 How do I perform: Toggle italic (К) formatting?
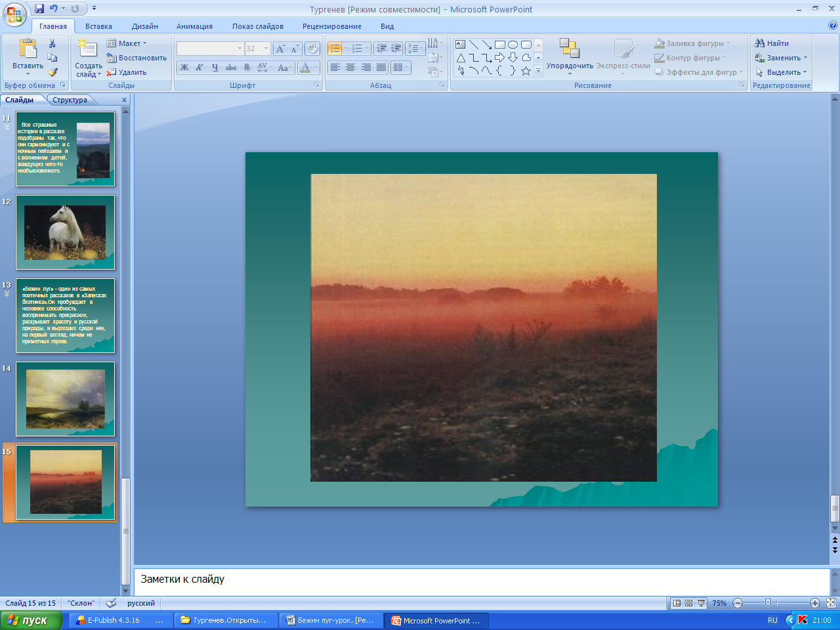point(199,68)
